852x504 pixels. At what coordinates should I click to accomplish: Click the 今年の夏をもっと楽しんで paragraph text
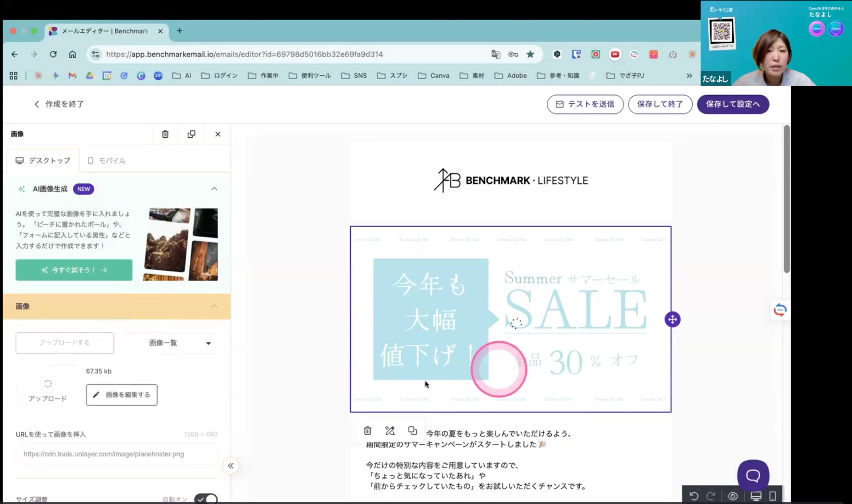coord(498,433)
